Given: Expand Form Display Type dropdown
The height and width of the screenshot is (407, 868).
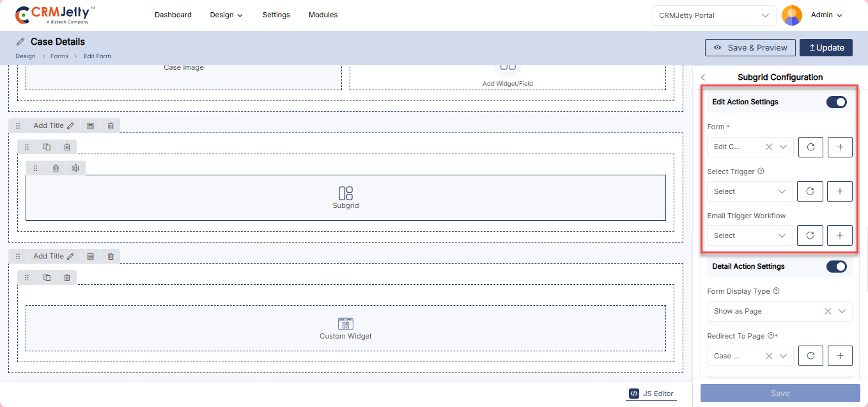Looking at the screenshot, I should pyautogui.click(x=842, y=312).
